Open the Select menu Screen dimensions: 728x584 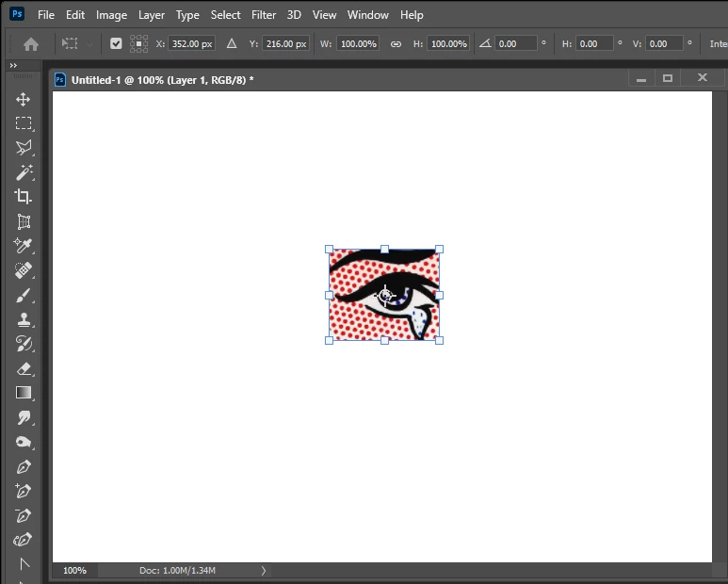click(x=226, y=15)
